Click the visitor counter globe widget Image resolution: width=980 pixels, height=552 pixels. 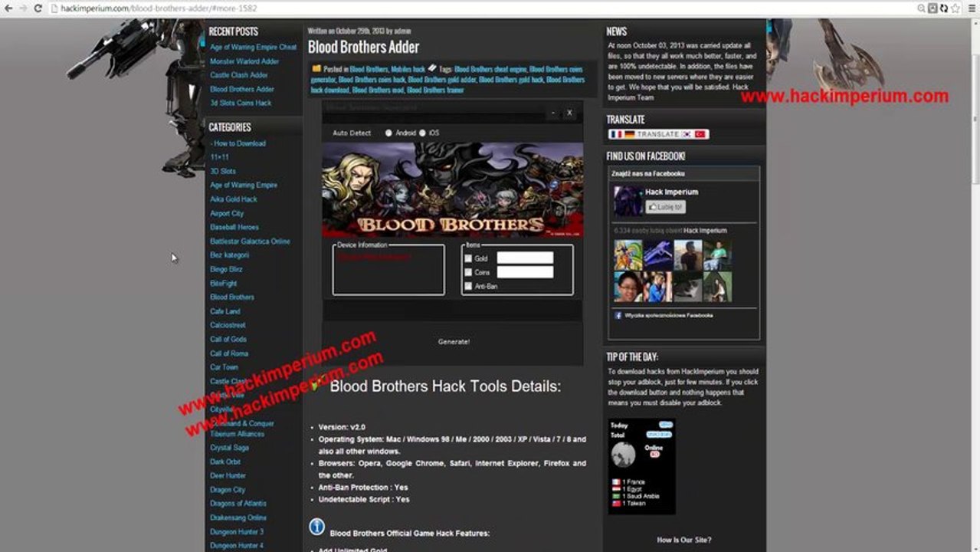pyautogui.click(x=623, y=455)
